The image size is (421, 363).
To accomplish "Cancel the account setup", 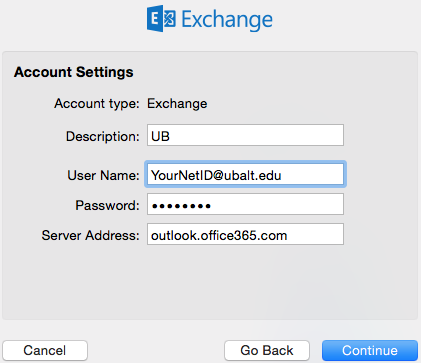I will tap(45, 350).
